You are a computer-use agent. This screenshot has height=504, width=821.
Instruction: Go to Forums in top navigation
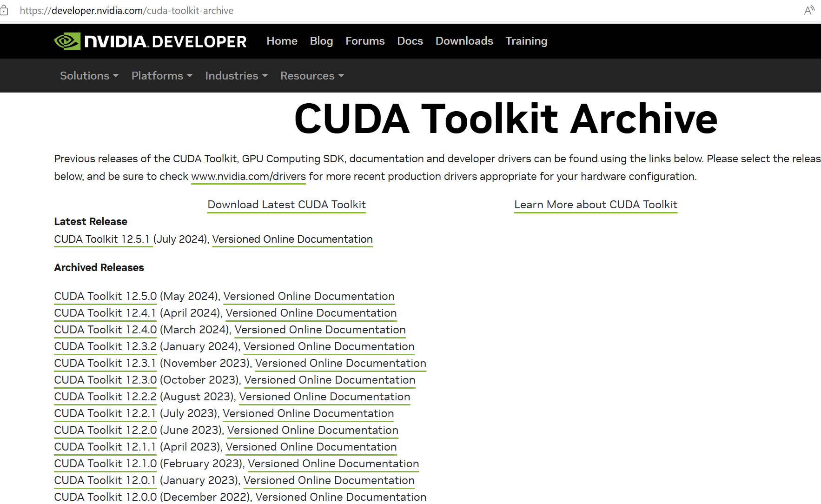pos(365,41)
